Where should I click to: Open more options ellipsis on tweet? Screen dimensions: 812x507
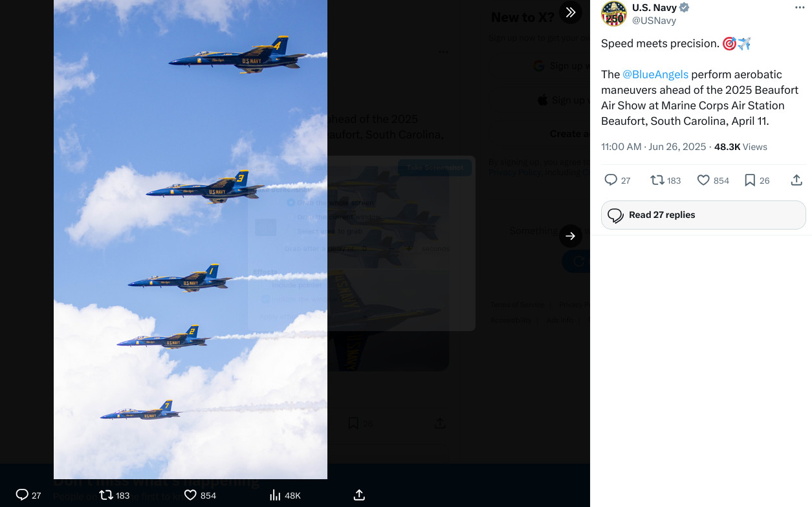click(800, 8)
